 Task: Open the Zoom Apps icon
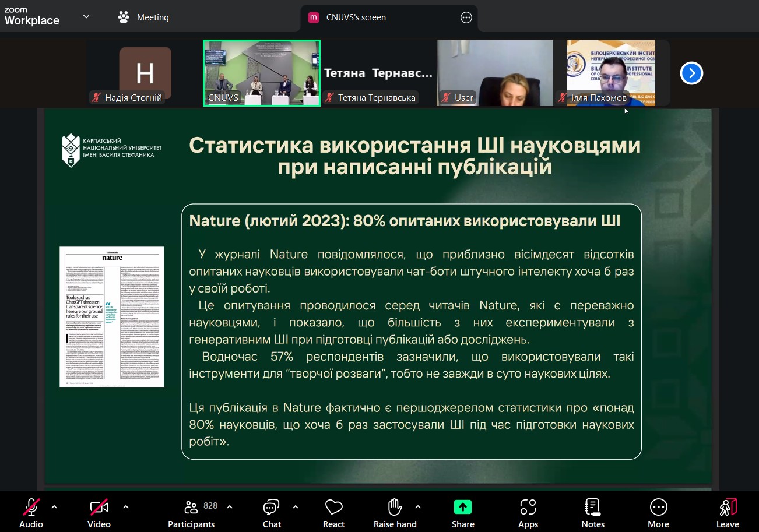(x=528, y=507)
